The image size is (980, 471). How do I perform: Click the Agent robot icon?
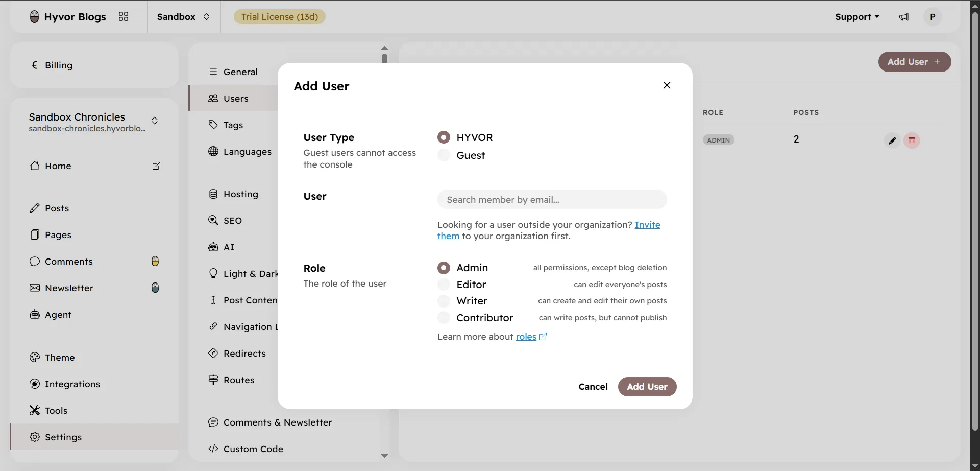[34, 314]
